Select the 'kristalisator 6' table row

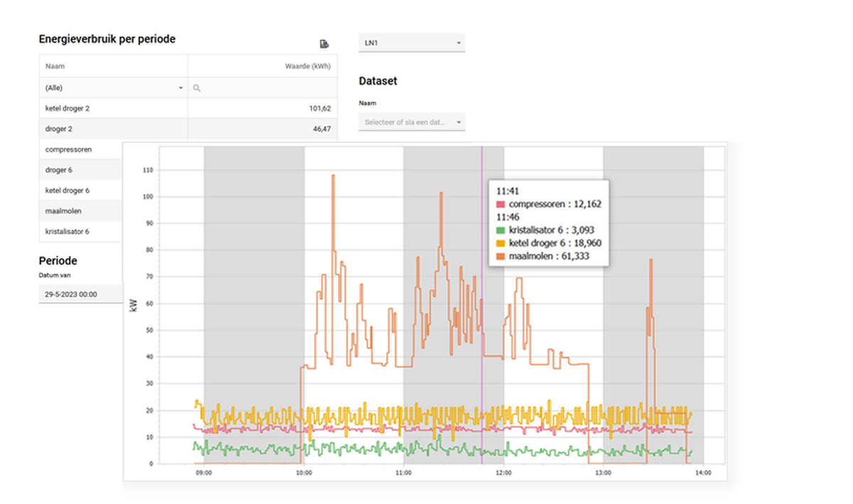(81, 232)
